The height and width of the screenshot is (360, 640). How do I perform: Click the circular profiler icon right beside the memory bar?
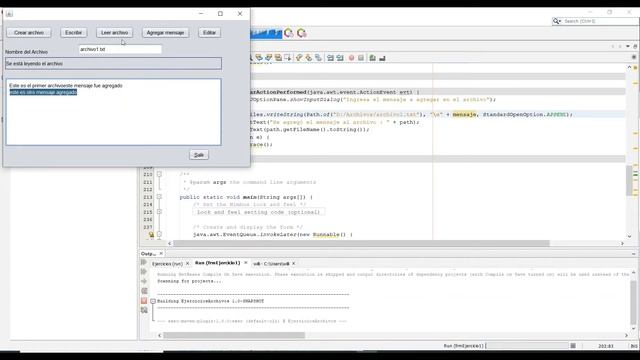[x=289, y=33]
